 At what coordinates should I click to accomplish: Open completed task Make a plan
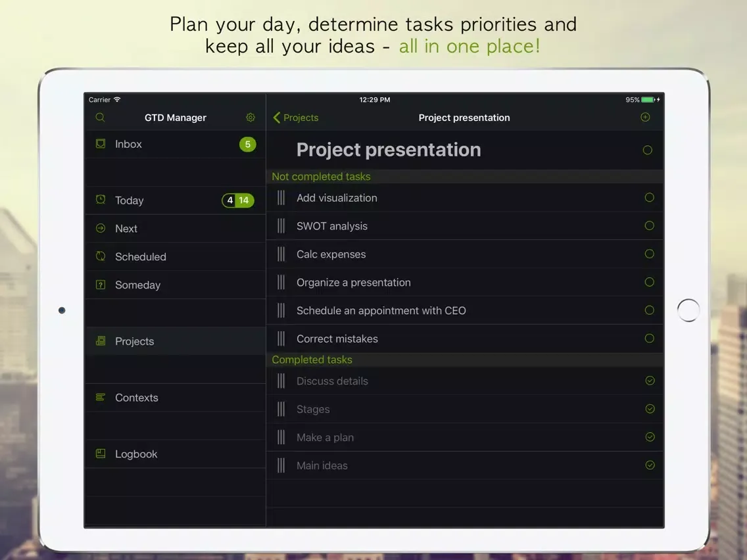tap(464, 437)
